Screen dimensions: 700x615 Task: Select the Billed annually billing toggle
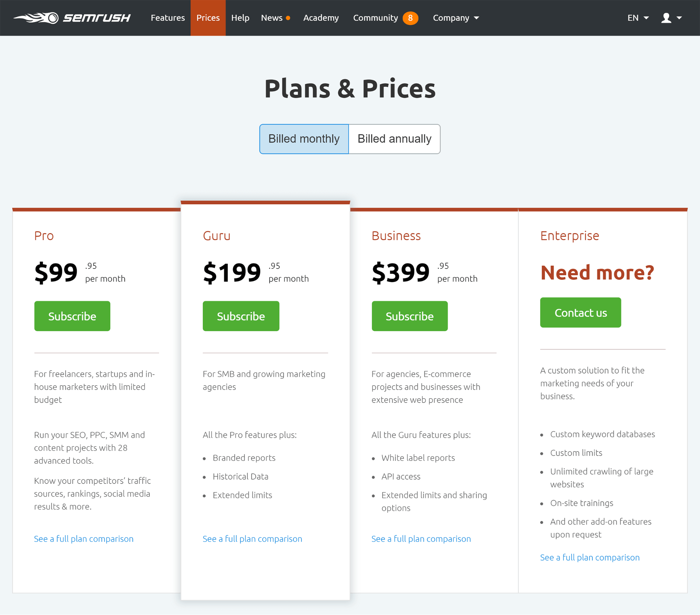tap(394, 139)
